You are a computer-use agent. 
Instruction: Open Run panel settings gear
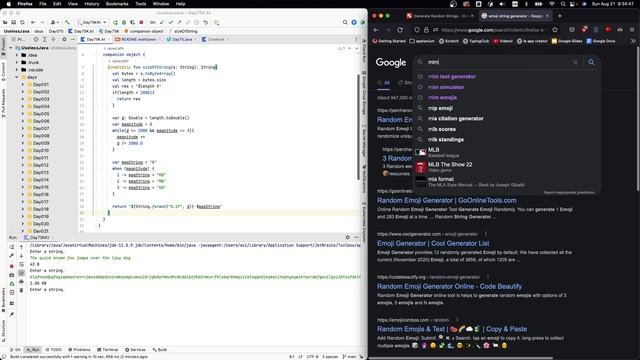tap(348, 237)
